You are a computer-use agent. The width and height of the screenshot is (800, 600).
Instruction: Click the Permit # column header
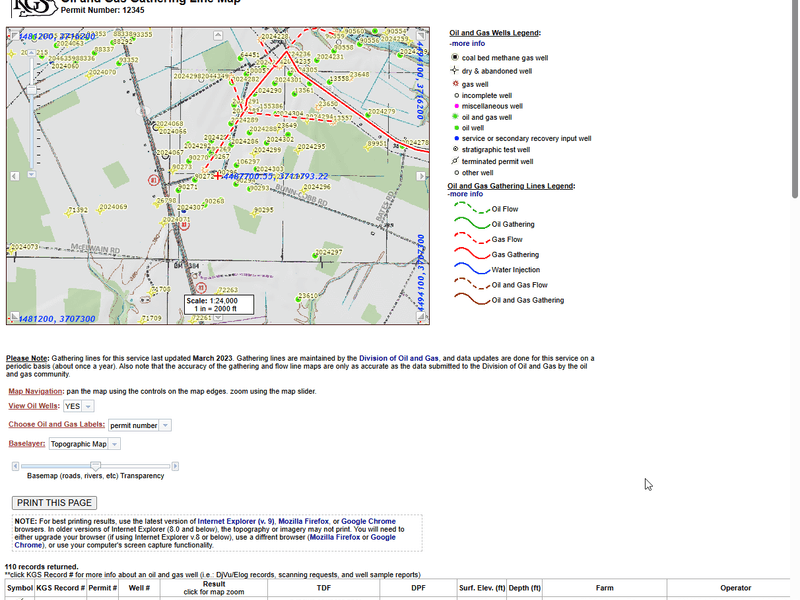pyautogui.click(x=103, y=588)
